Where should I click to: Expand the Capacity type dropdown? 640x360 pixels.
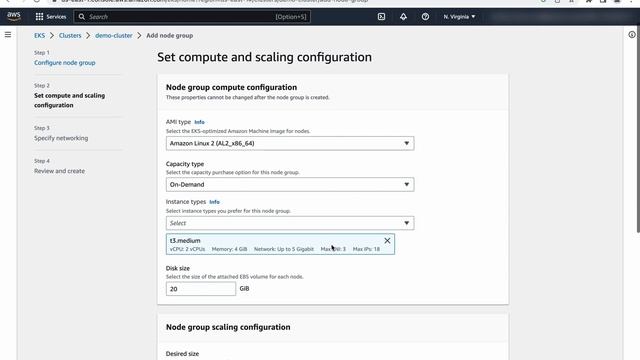click(x=290, y=184)
